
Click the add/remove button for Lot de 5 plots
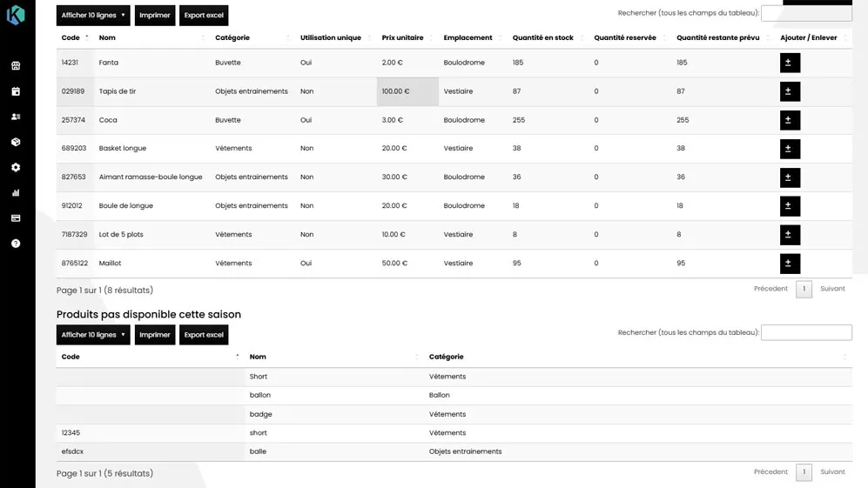coord(790,235)
